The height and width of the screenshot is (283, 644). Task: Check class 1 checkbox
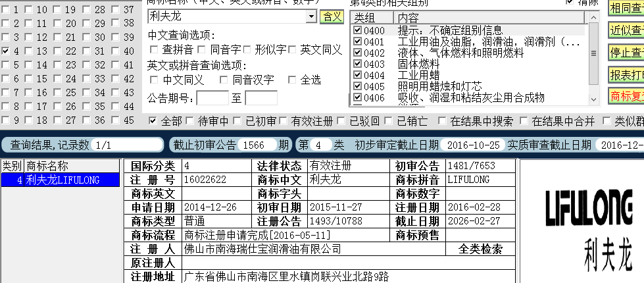tap(5, 10)
